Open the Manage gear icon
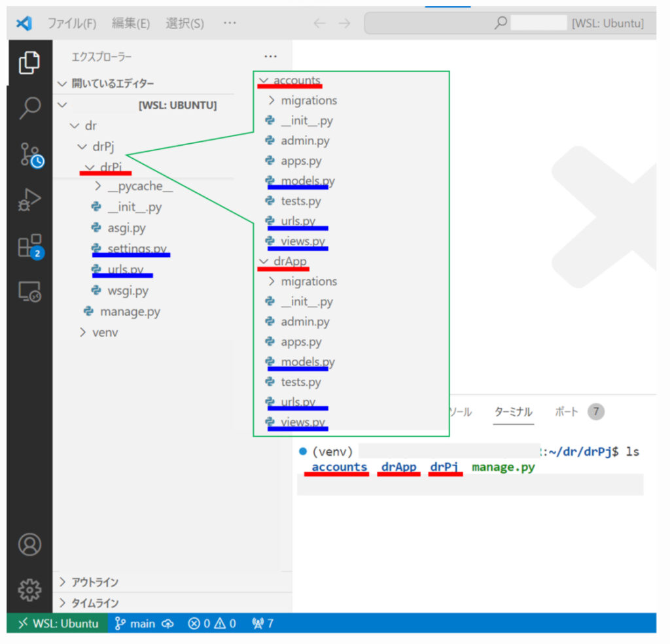 tap(29, 590)
